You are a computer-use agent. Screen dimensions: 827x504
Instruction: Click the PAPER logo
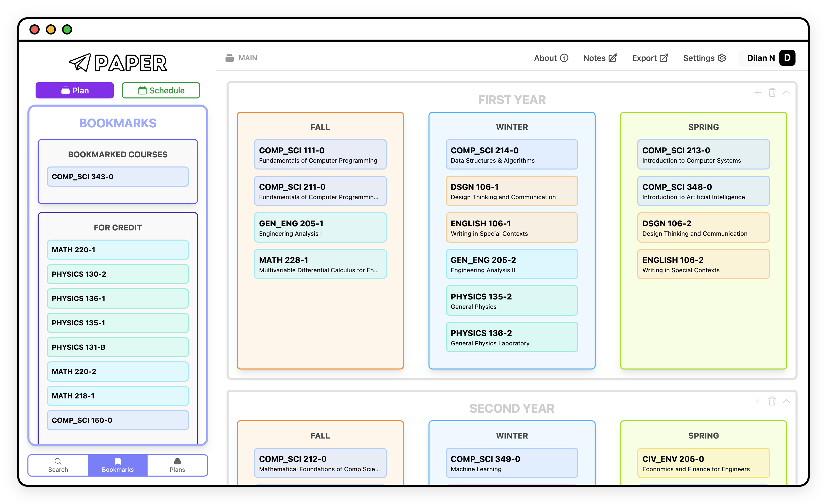(118, 62)
